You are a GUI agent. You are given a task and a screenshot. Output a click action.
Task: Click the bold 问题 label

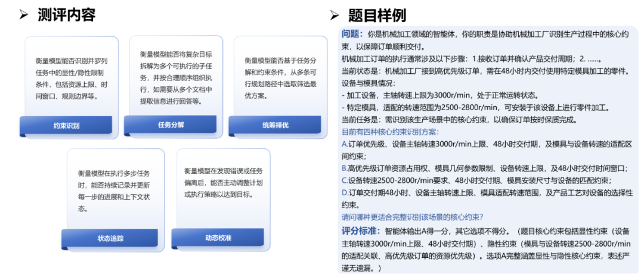[x=353, y=33]
